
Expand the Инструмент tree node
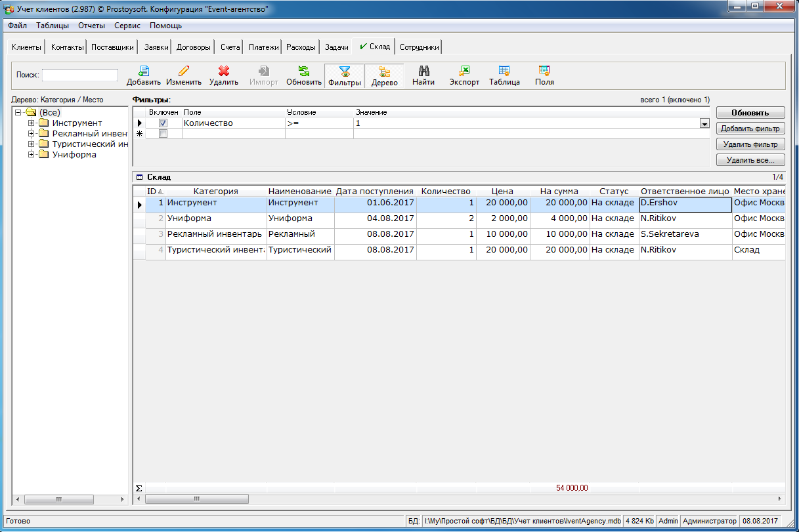(x=31, y=123)
